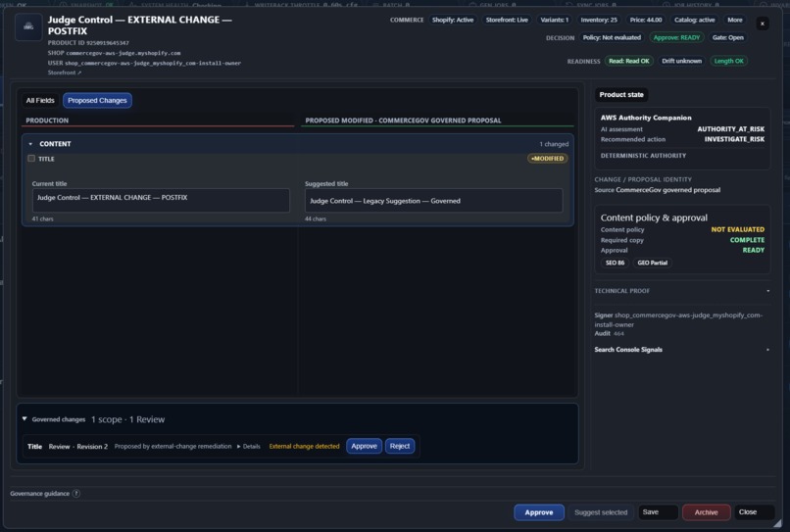Click the Catalog: active chip
This screenshot has width=790, height=532.
coord(694,21)
